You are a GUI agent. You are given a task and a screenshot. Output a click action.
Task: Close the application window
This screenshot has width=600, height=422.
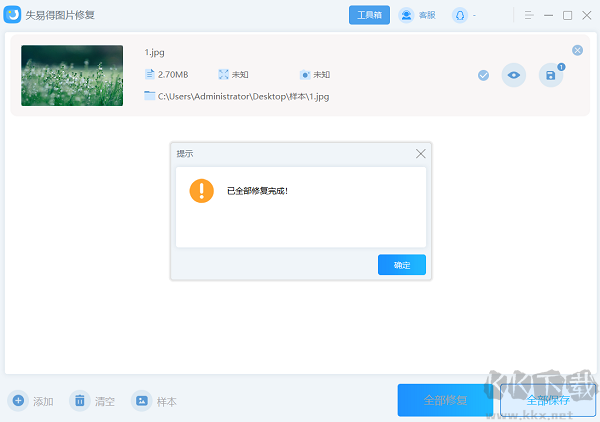pyautogui.click(x=587, y=15)
